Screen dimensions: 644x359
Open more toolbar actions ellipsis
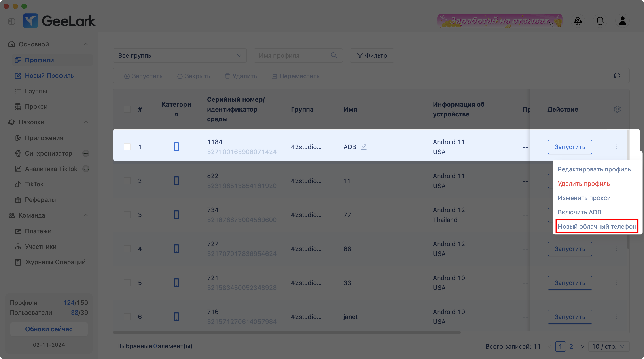(336, 76)
